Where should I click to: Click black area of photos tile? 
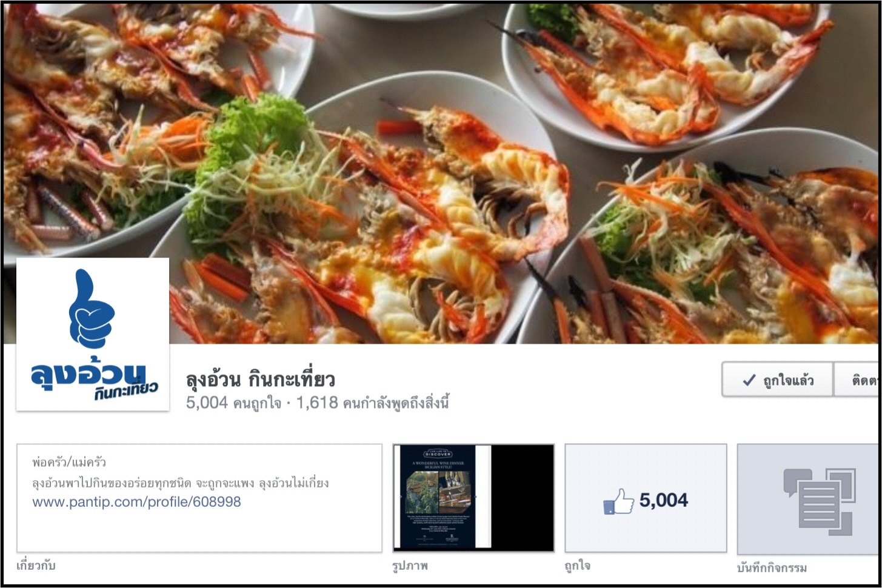[x=523, y=498]
